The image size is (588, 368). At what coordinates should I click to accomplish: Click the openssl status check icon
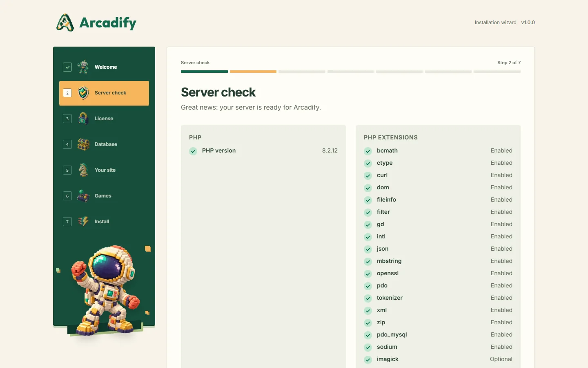(368, 274)
